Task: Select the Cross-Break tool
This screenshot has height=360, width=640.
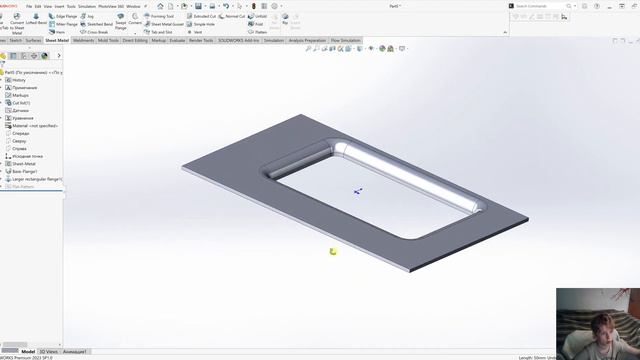Action: (x=94, y=32)
